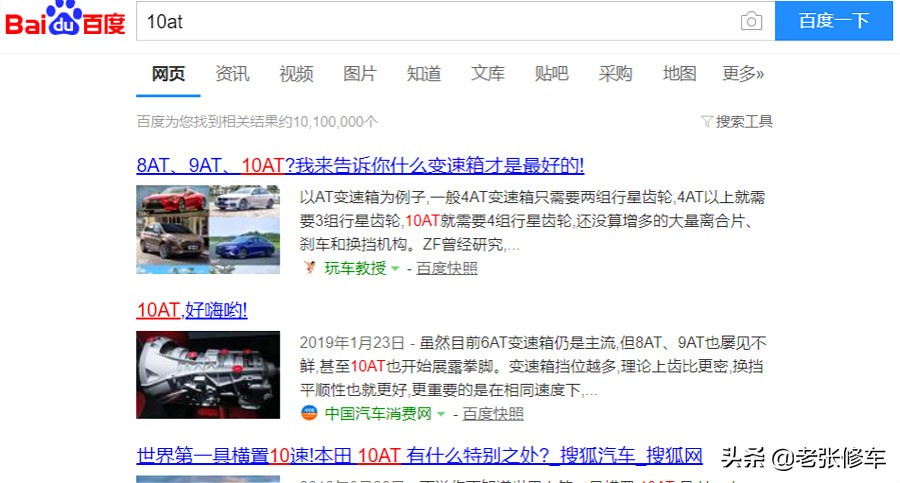Open camera image search icon
900x483 pixels.
(751, 21)
